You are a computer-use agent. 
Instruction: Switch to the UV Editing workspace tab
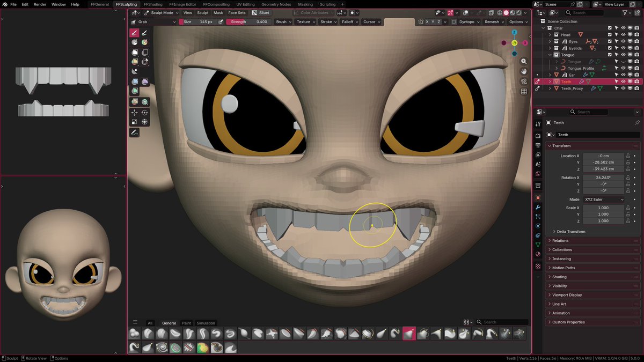tap(245, 4)
